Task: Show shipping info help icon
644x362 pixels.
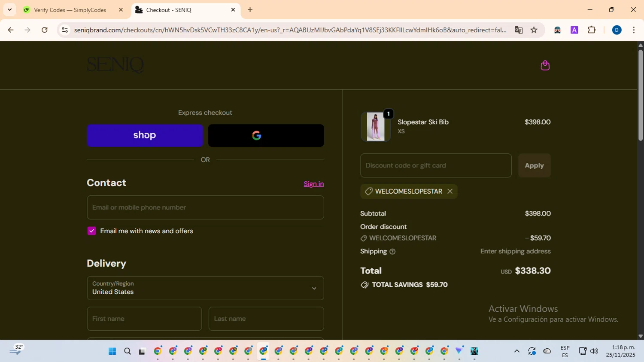Action: pos(392,252)
